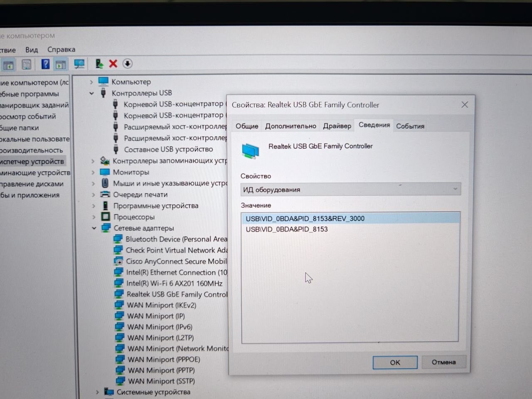Expand the Системные устройства node
This screenshot has height=399, width=532.
[97, 392]
